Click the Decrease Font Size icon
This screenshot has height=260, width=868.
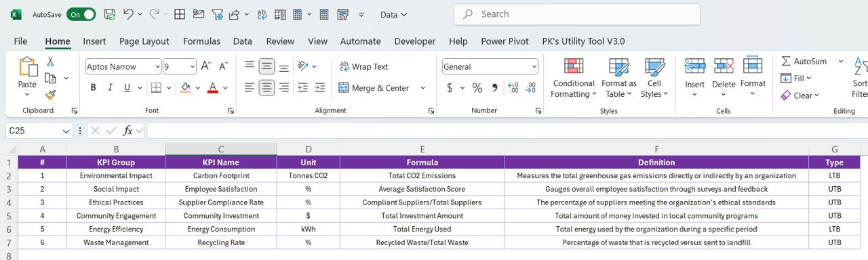click(224, 66)
